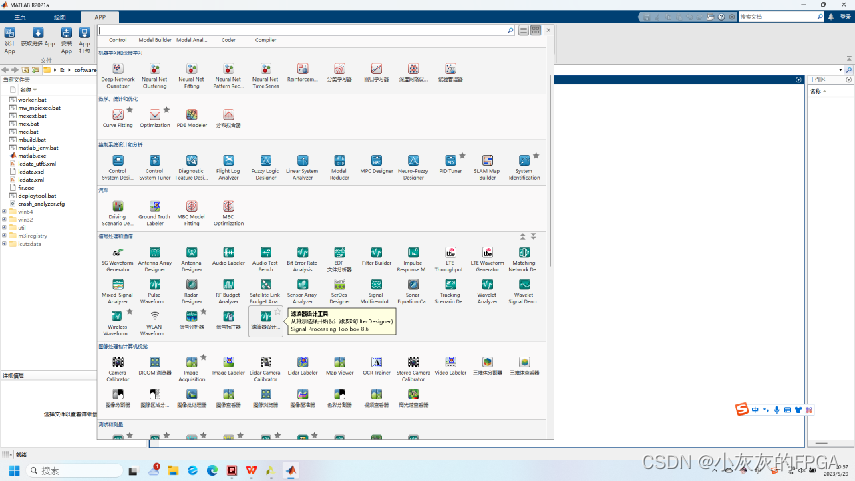Open the WLAN Waveform Generator app

click(155, 323)
